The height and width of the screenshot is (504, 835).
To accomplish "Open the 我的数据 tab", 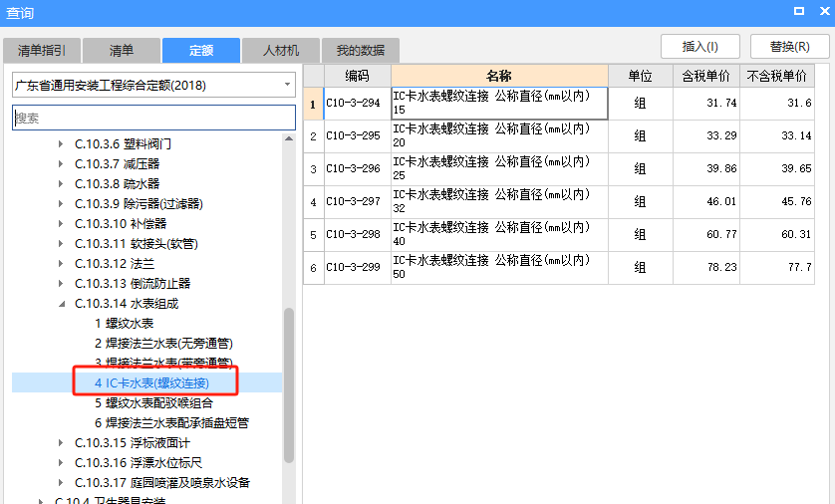I will 361,51.
